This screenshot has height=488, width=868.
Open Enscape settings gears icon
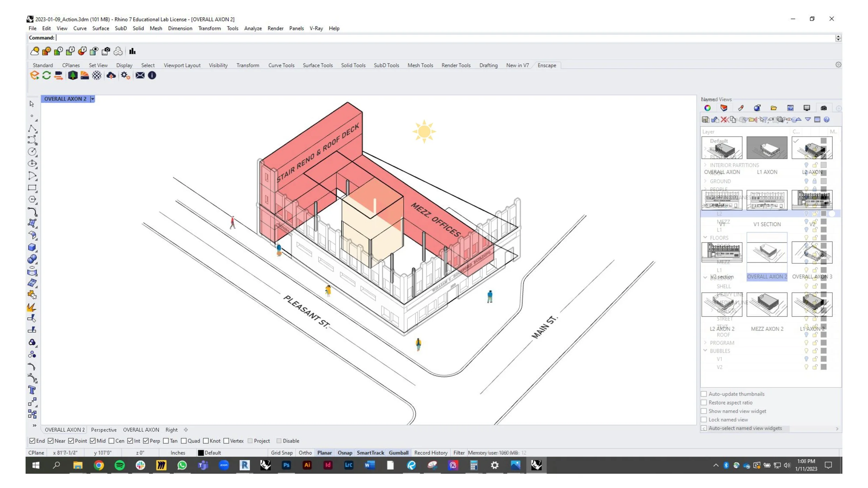point(125,75)
